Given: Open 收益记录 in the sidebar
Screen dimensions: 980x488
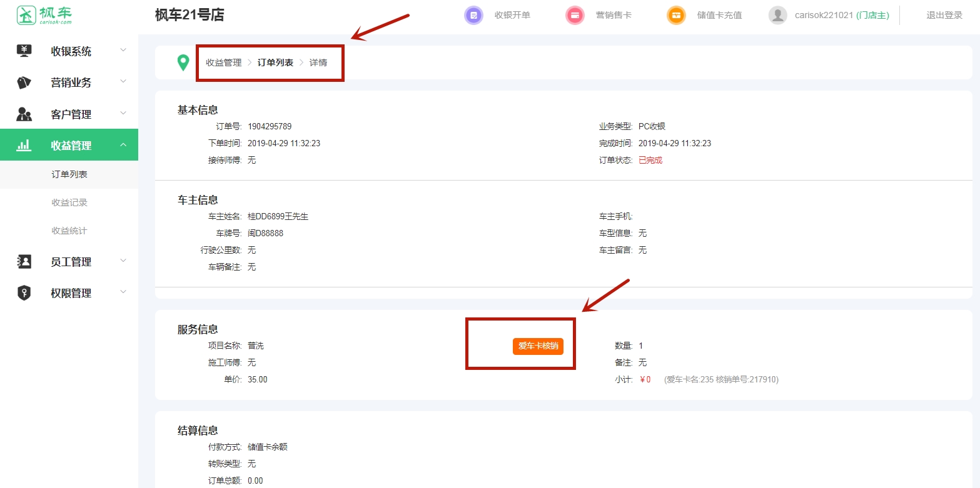Looking at the screenshot, I should (x=69, y=202).
